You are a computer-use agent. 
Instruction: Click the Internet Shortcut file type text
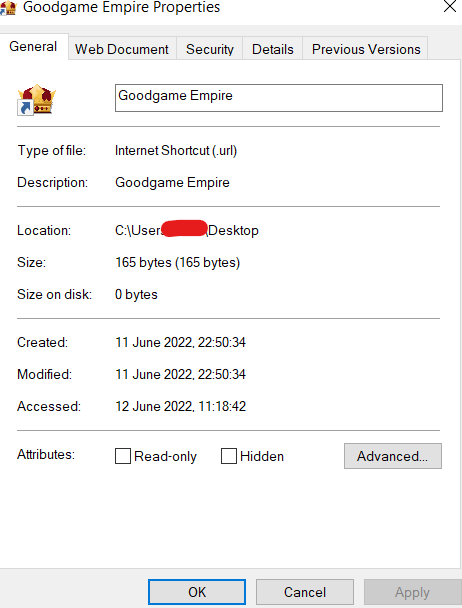pos(176,150)
